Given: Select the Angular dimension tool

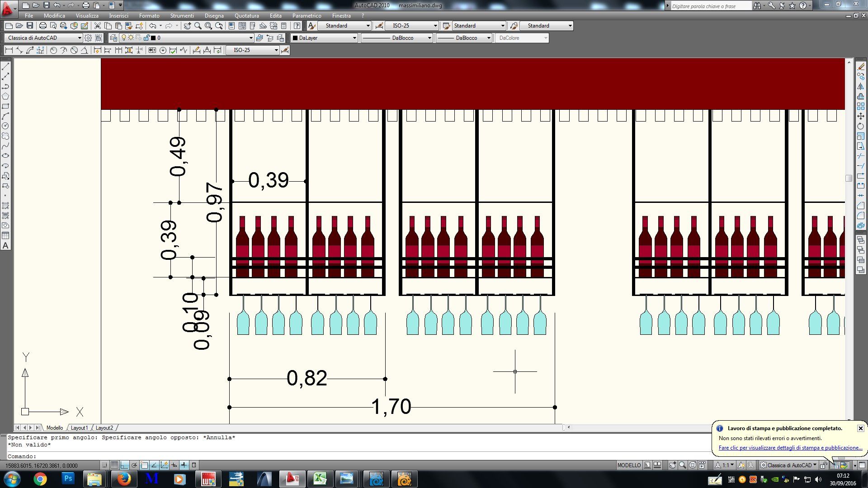Looking at the screenshot, I should [85, 50].
